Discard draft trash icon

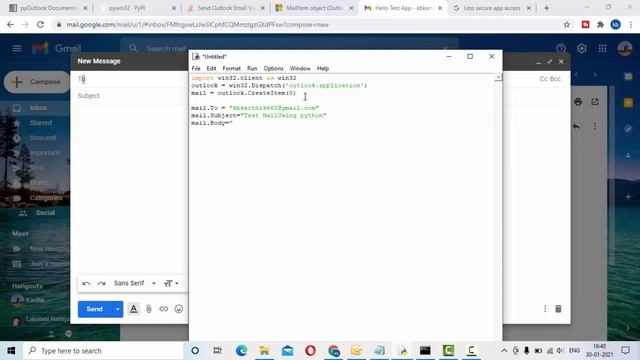tap(558, 309)
